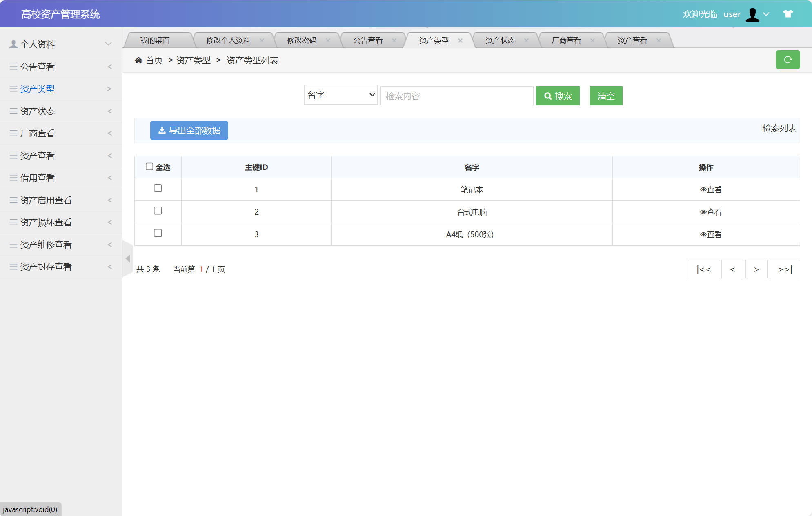This screenshot has width=812, height=516.
Task: Check the 全选 select-all checkbox
Action: click(149, 166)
